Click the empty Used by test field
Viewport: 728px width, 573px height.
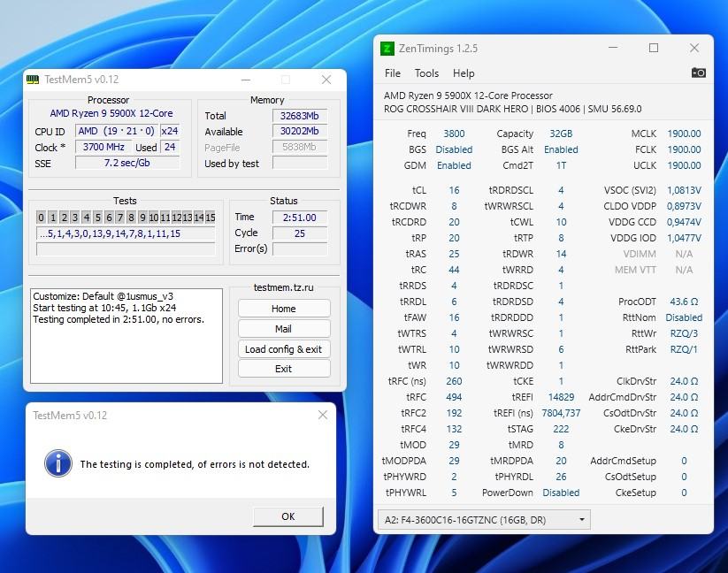point(300,163)
